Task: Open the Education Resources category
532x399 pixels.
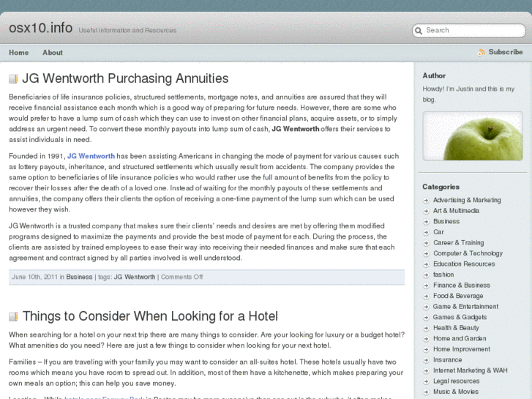Action: click(x=464, y=264)
